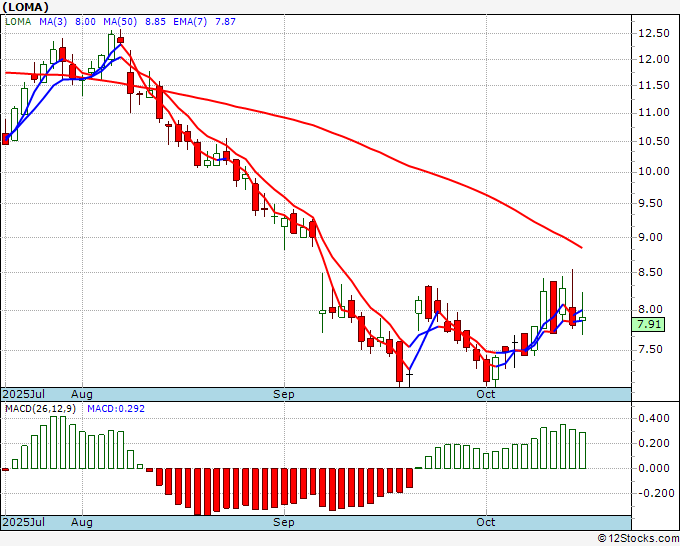This screenshot has width=680, height=546.
Task: Click the EMA(7) legend label
Action: 190,22
